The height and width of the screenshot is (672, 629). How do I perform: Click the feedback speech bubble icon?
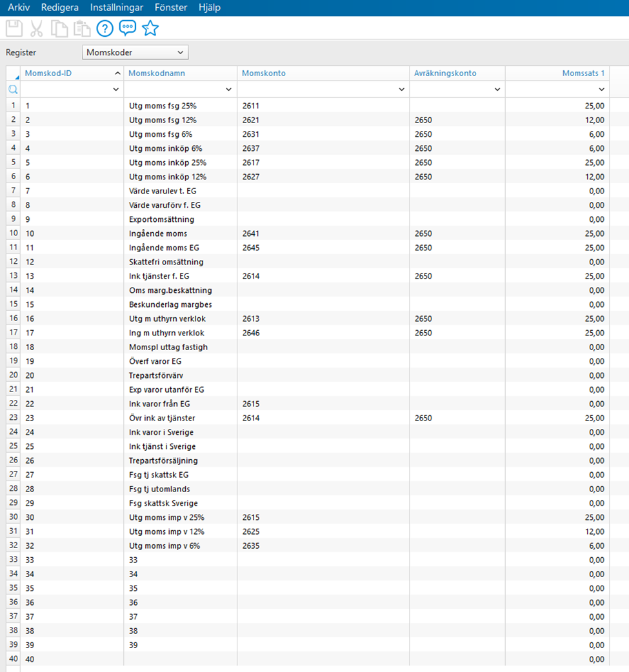click(127, 28)
